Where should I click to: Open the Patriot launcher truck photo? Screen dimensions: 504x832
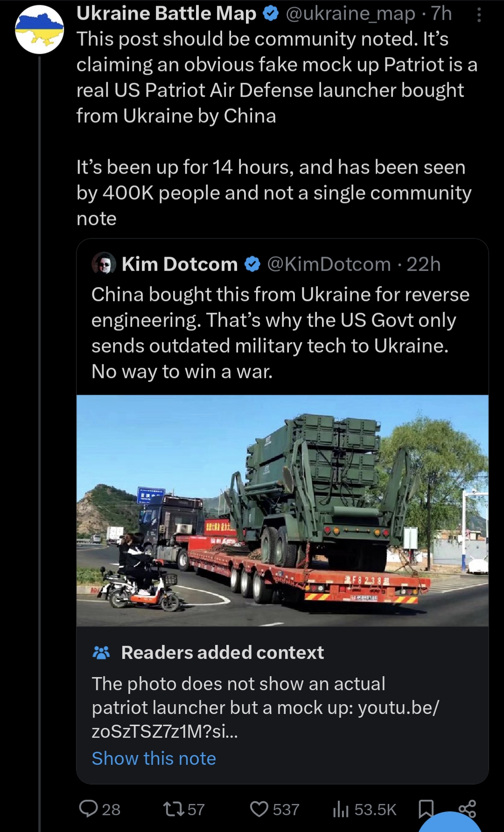(x=282, y=510)
